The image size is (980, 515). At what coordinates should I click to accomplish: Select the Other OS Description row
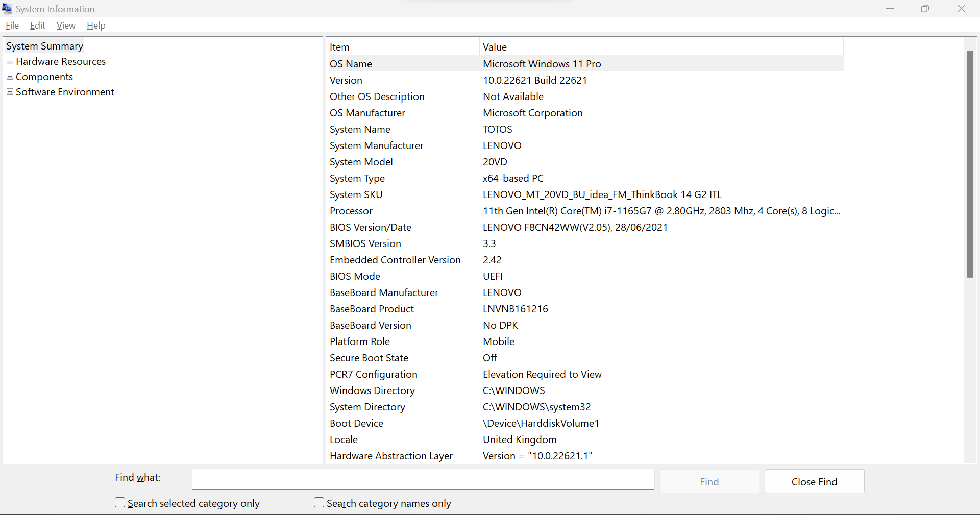pyautogui.click(x=585, y=96)
